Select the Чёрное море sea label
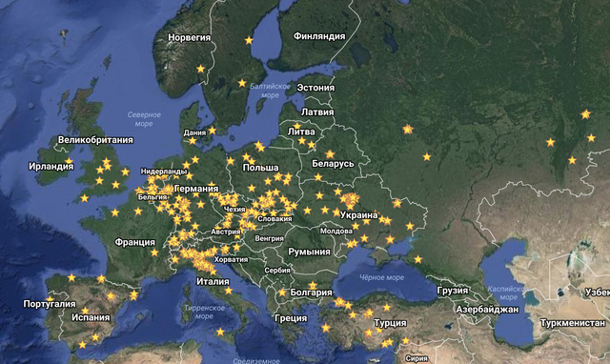 tap(381, 277)
